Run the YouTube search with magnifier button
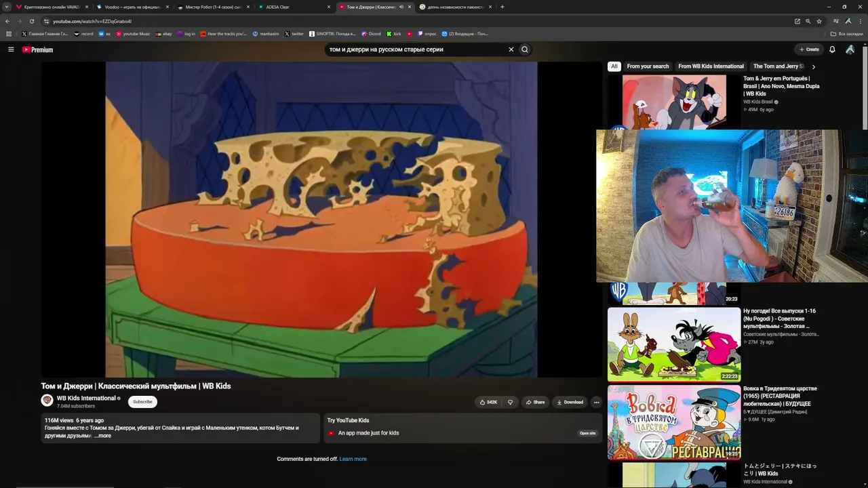 tap(525, 49)
